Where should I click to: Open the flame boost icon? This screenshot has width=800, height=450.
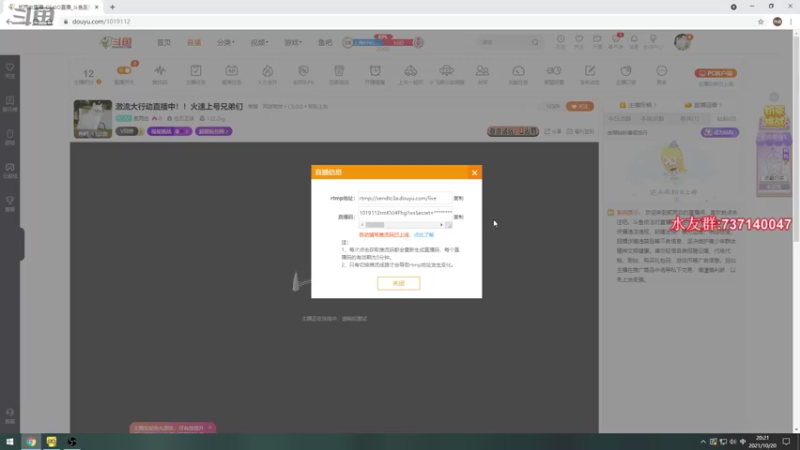tap(267, 71)
